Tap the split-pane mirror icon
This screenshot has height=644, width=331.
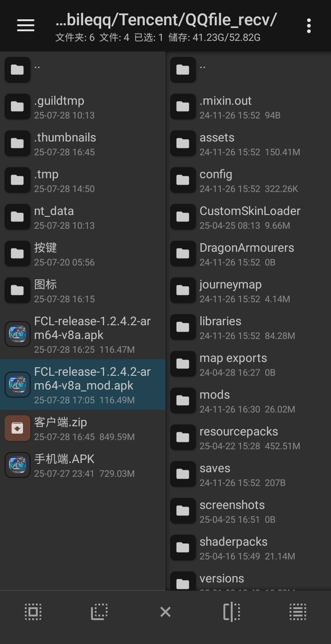click(x=232, y=612)
